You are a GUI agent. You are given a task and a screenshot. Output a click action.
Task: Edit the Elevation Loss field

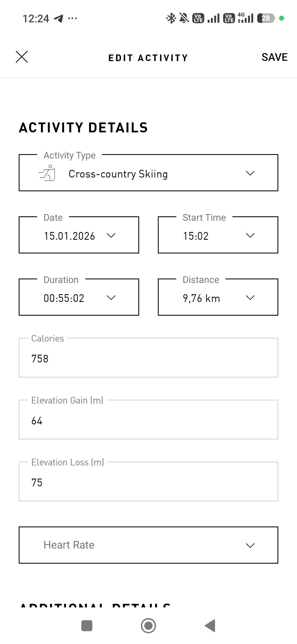pos(148,481)
